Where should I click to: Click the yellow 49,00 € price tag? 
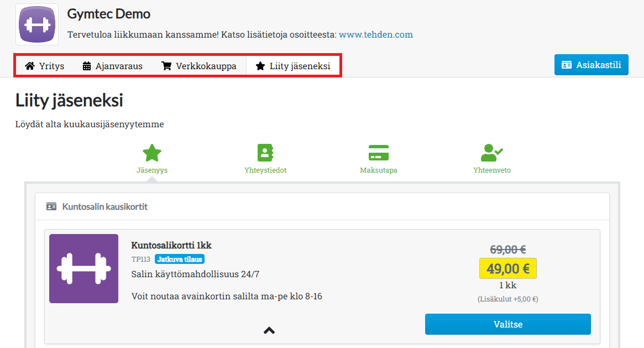[x=507, y=269]
